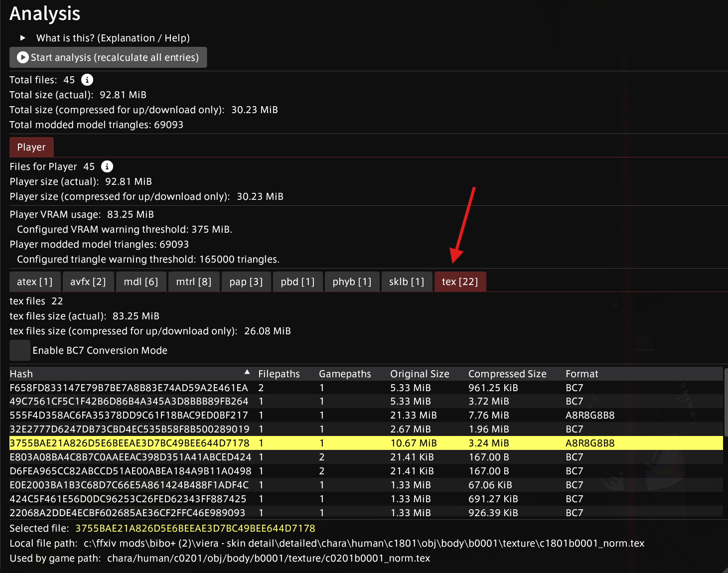Expand 'What is this?' explanation section
Viewport: 728px width, 573px height.
[23, 38]
